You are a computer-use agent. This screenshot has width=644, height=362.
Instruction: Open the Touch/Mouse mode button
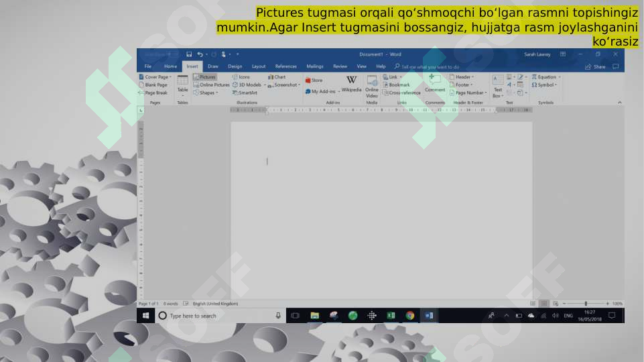coord(223,54)
